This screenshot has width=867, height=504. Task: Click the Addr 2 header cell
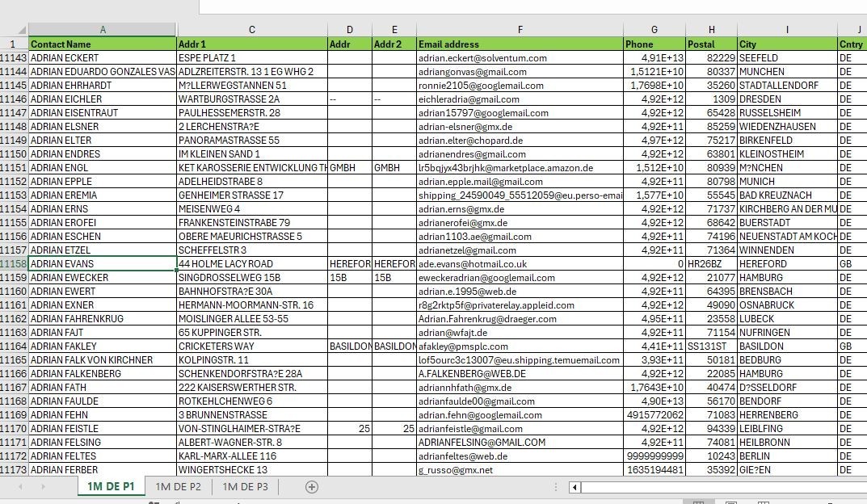click(x=394, y=44)
